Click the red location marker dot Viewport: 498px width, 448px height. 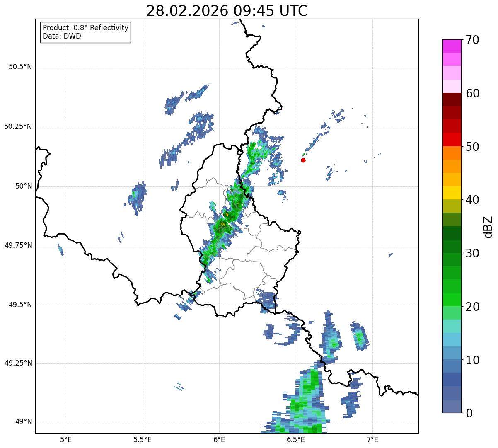[x=303, y=160]
